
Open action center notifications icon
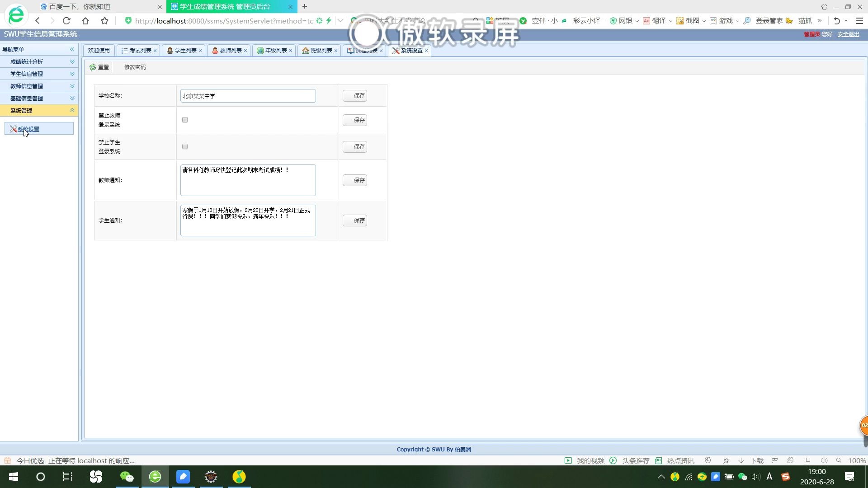(849, 477)
